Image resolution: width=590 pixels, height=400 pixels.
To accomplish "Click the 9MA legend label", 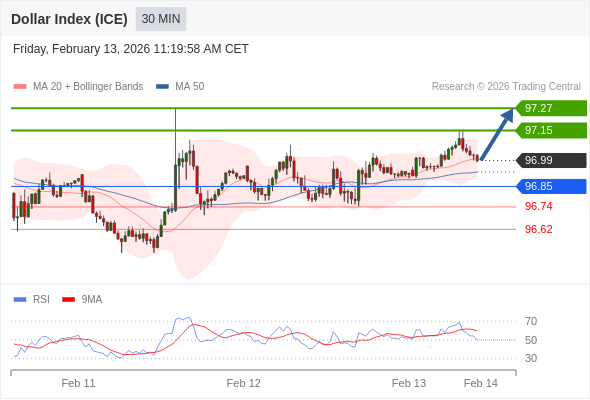I will point(92,300).
